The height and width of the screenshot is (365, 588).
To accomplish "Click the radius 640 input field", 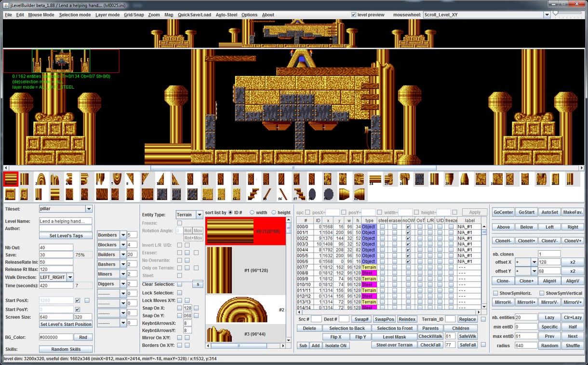I will [526, 345].
